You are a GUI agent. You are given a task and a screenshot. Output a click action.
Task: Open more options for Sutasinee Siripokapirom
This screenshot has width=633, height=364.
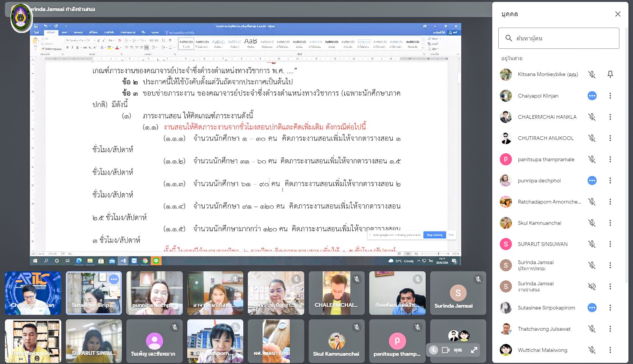click(x=610, y=308)
